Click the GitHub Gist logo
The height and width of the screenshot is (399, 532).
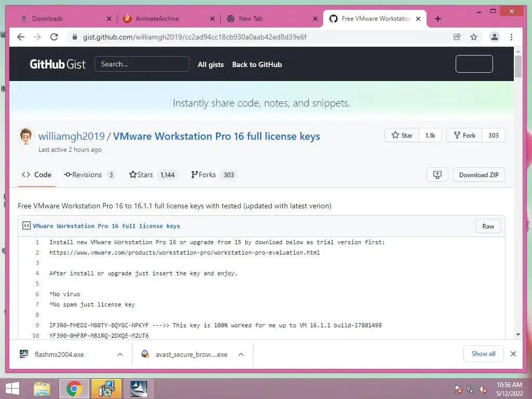pos(58,64)
